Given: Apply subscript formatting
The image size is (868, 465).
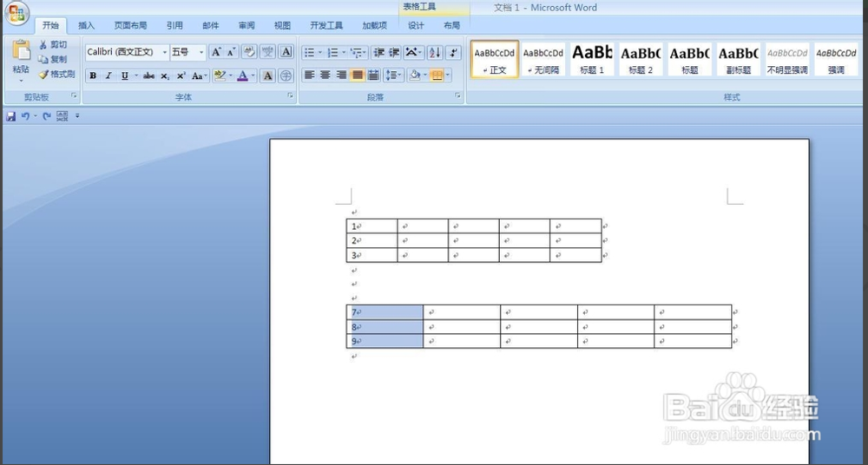Looking at the screenshot, I should (x=165, y=75).
